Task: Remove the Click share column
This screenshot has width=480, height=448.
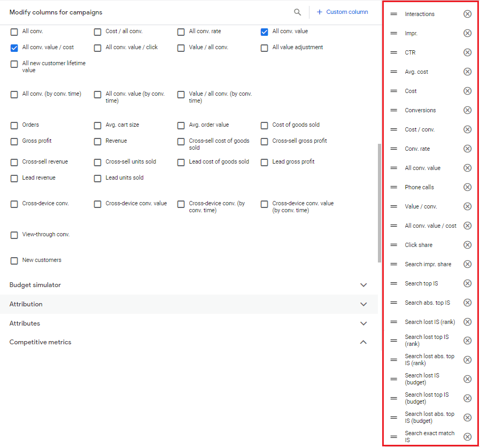Action: click(467, 245)
